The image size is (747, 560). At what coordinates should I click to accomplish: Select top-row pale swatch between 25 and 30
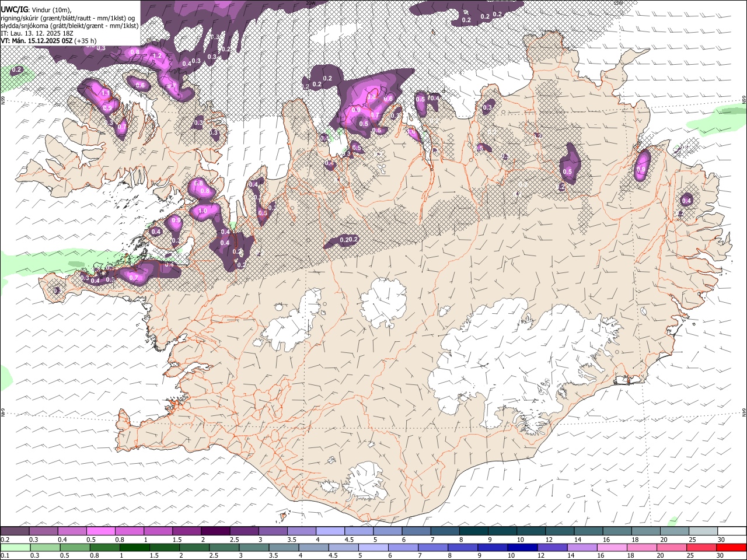[703, 531]
